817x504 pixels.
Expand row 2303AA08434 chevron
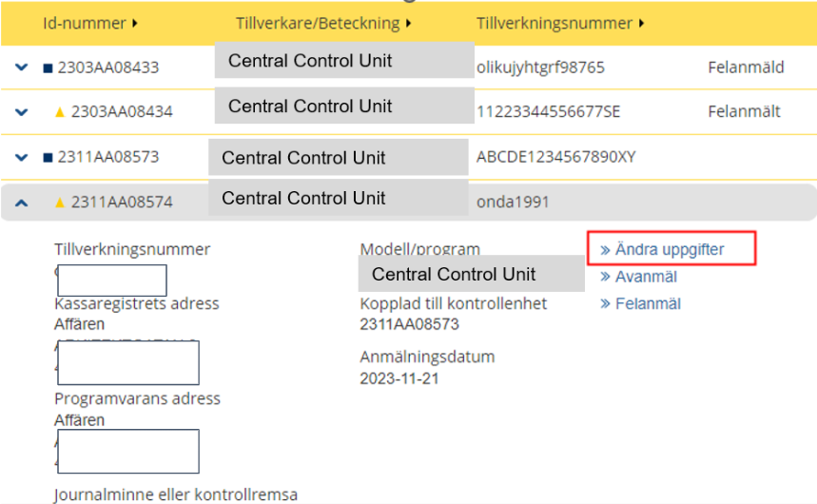click(23, 112)
